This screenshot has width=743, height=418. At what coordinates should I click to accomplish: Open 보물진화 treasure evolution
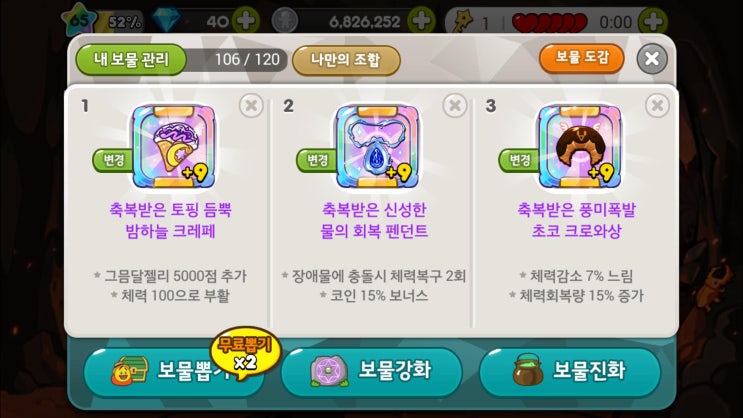click(x=570, y=371)
